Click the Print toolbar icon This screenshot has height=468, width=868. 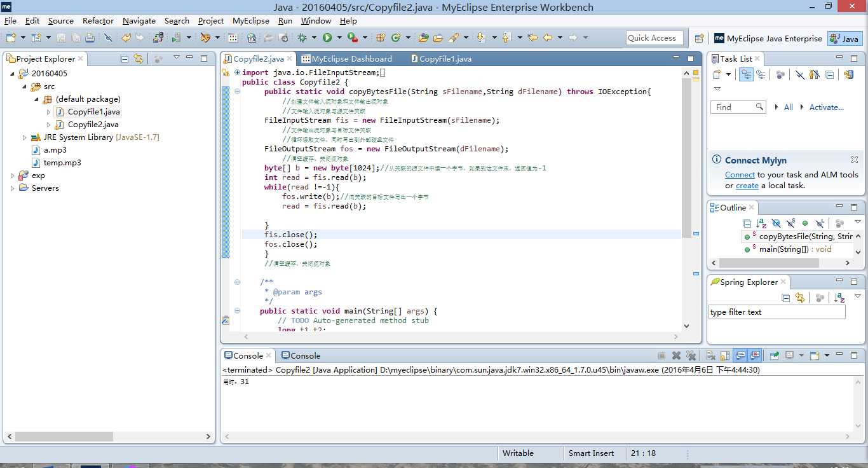[90, 38]
